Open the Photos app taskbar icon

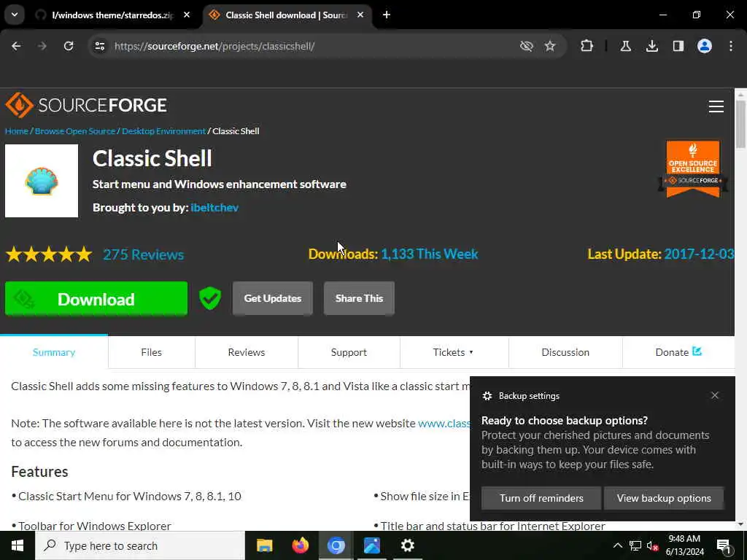tap(371, 545)
